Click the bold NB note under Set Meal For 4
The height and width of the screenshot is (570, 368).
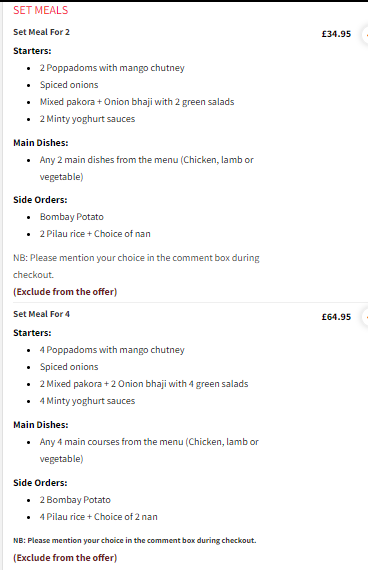pos(135,541)
